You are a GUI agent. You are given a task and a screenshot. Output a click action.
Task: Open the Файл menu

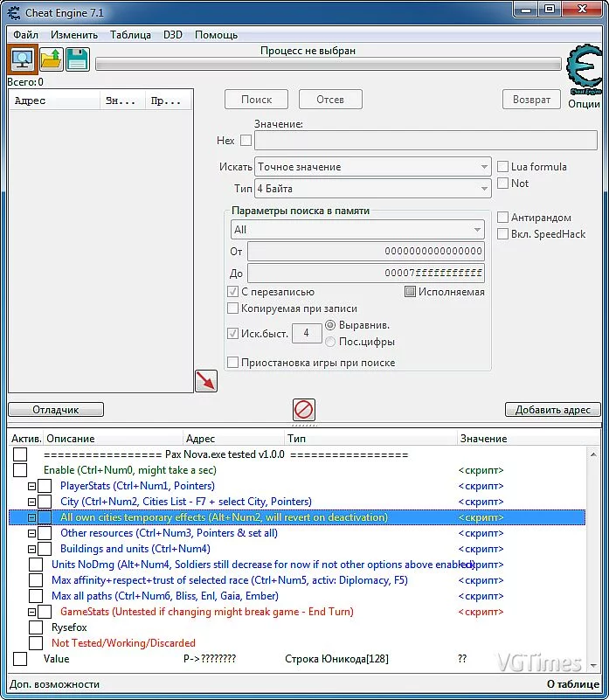25,35
